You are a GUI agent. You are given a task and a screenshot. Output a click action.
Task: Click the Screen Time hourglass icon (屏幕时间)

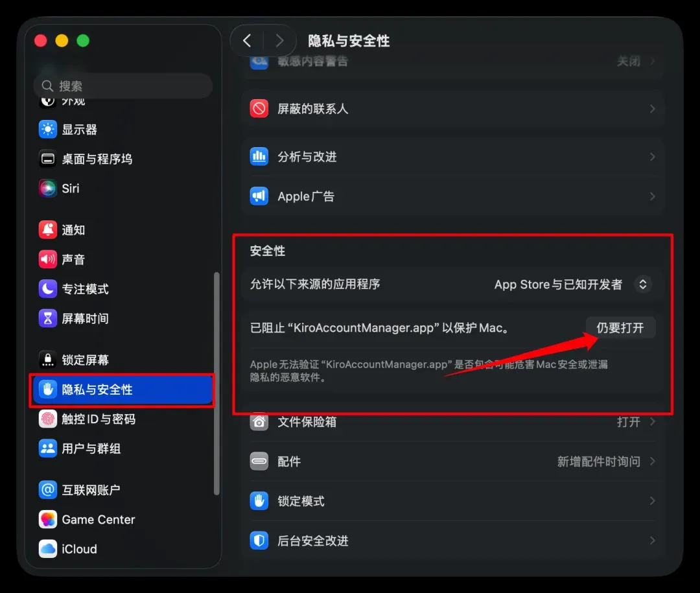click(48, 318)
